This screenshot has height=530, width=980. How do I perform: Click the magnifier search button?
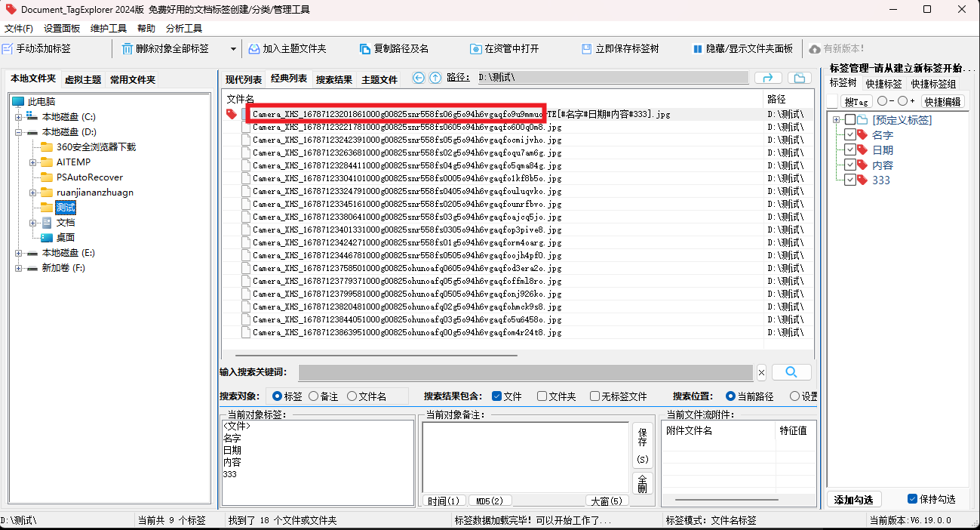[x=791, y=372]
